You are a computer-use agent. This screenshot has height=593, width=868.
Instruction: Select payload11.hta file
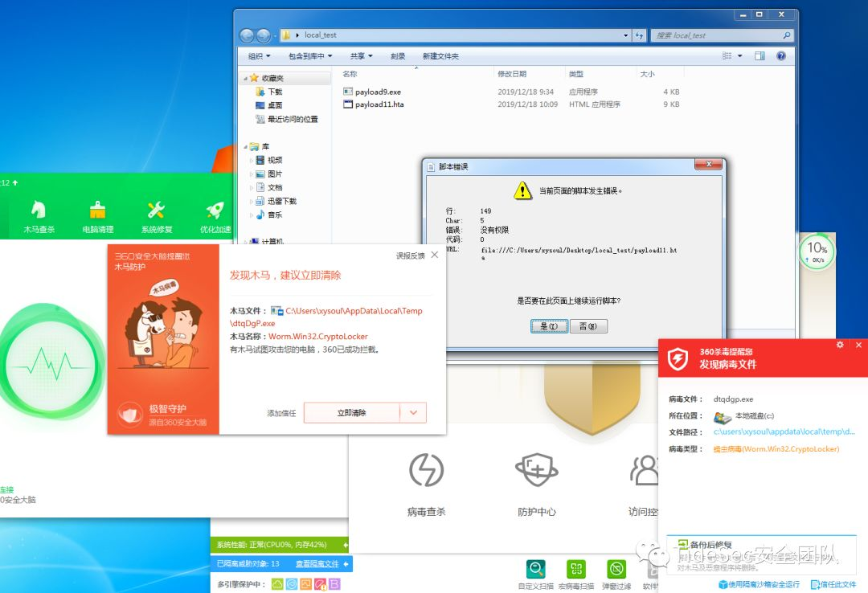(379, 104)
